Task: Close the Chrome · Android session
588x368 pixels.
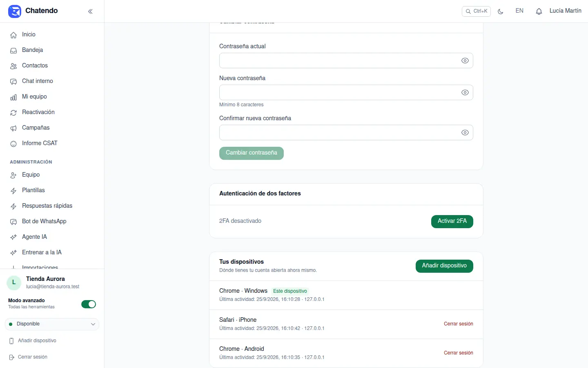Action: tap(459, 353)
